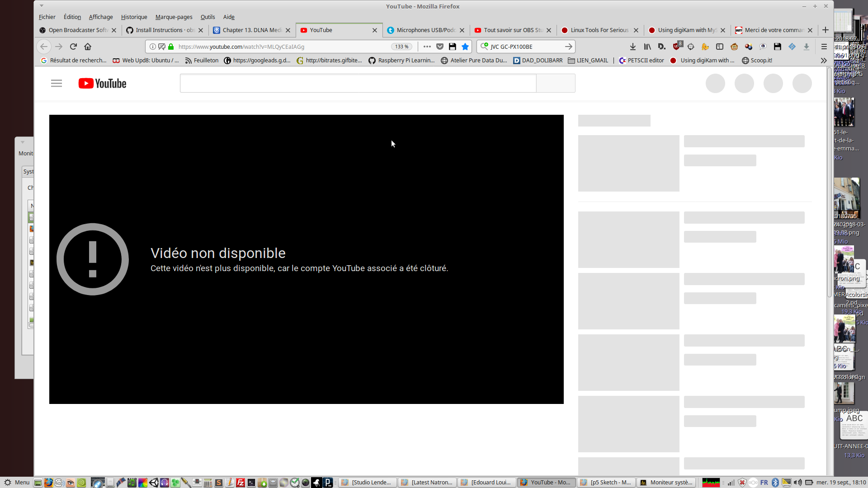The width and height of the screenshot is (868, 488).
Task: Open new tab plus button
Action: click(x=826, y=30)
